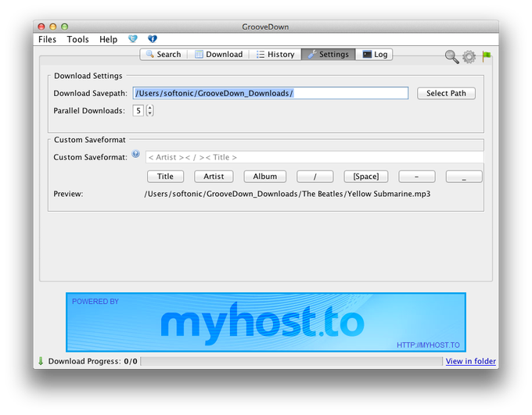This screenshot has height=415, width=532.
Task: Click the download progress bar
Action: 292,361
